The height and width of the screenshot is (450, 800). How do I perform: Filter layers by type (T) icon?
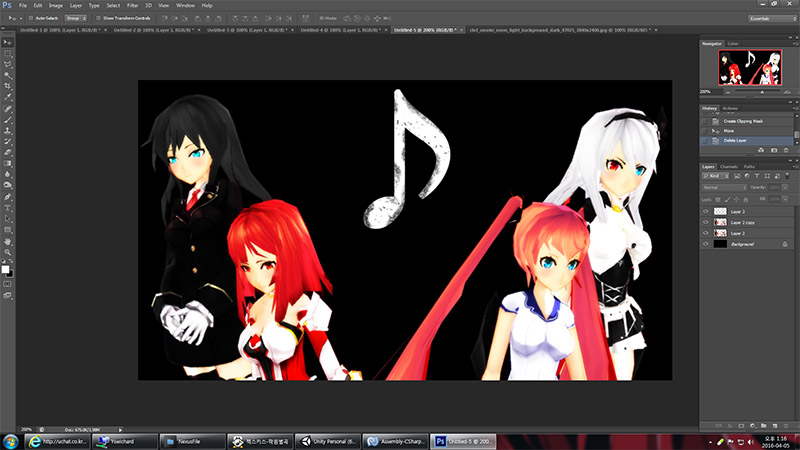[757, 176]
